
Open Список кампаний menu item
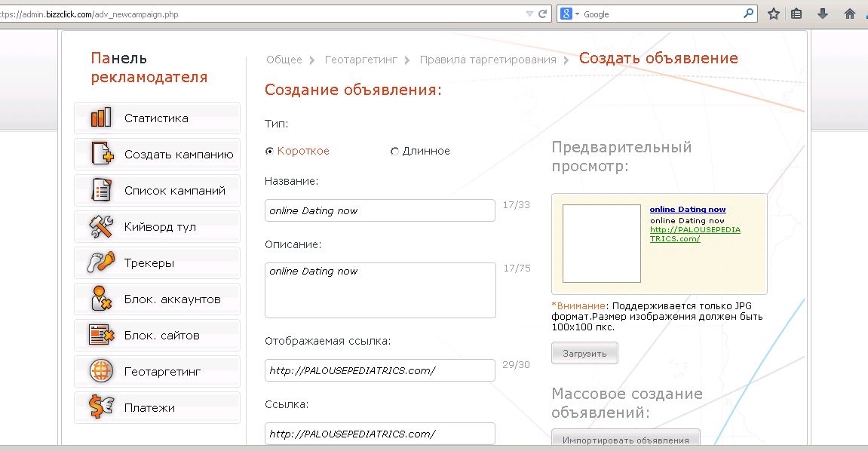pos(157,190)
